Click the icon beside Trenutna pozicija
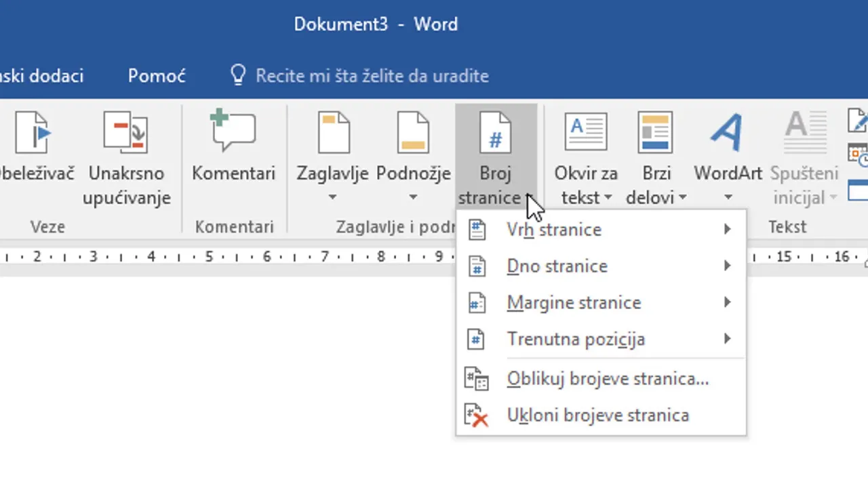This screenshot has height=488, width=868. [x=477, y=339]
